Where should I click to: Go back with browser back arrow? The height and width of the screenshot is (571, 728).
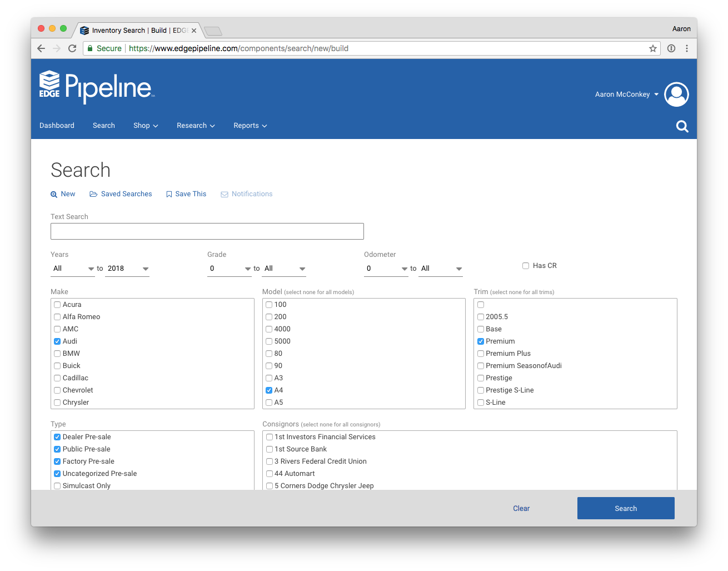pos(41,48)
